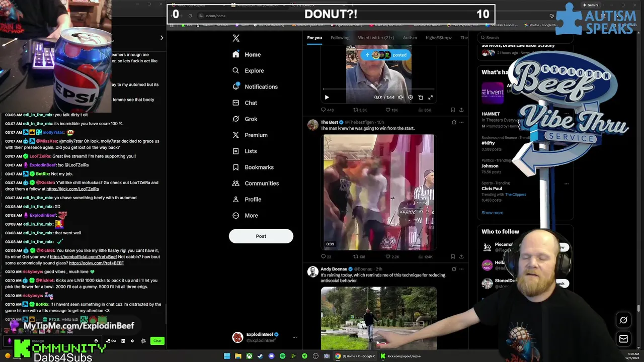Open the Home page in X sidebar
This screenshot has height=362, width=644.
click(x=247, y=54)
